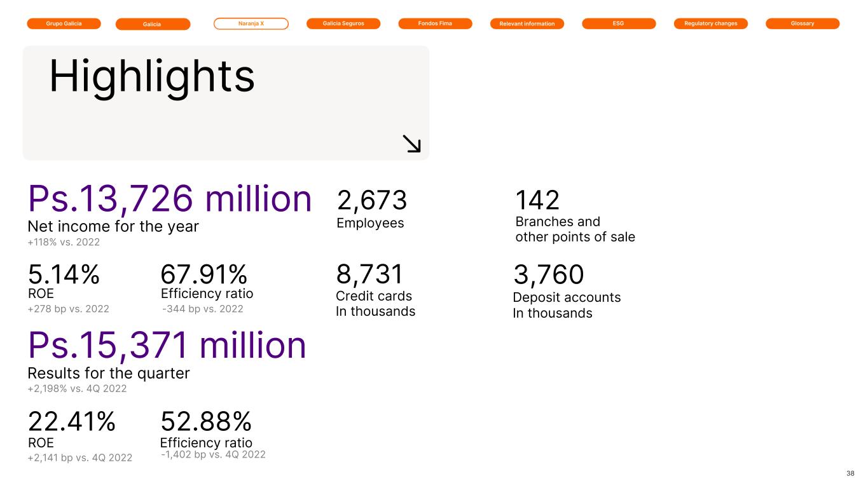
Task: Click the 22.41% quarterly ROE value
Action: coord(72,421)
